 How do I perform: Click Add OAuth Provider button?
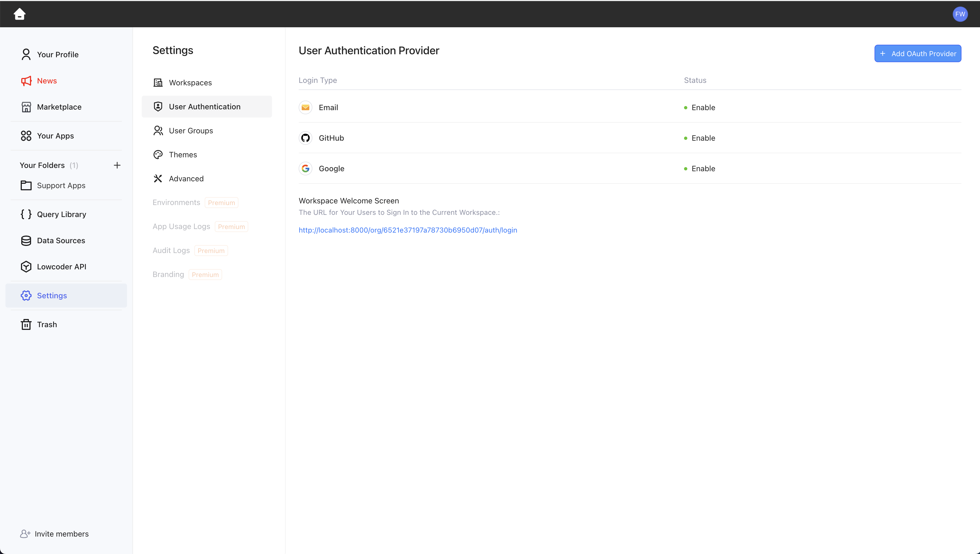[917, 54]
